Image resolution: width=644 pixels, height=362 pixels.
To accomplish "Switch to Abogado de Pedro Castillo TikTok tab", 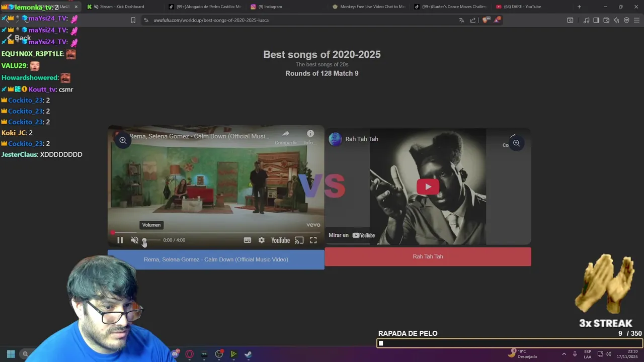I will tap(204, 7).
